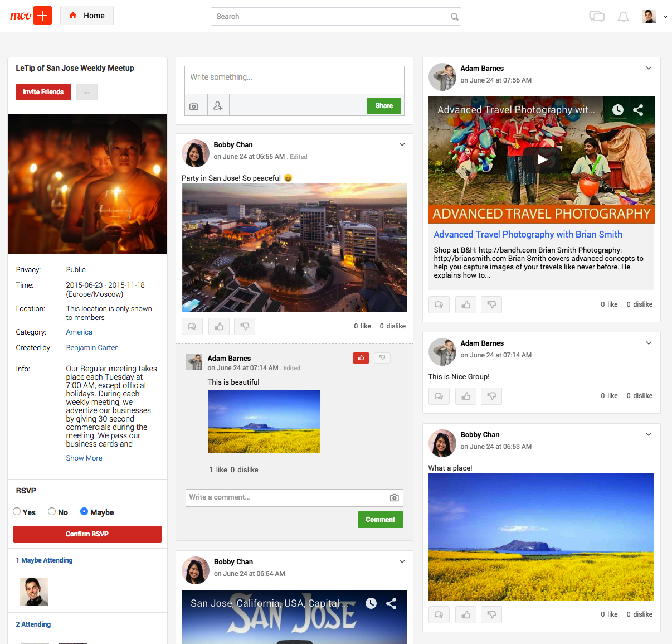Attach photo via comment camera icon

(395, 497)
